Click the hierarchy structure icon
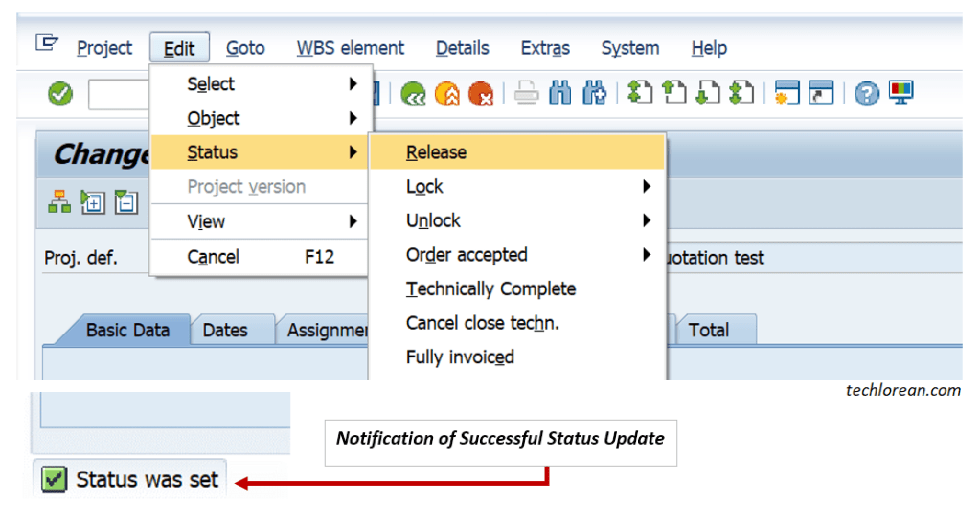 [x=59, y=202]
